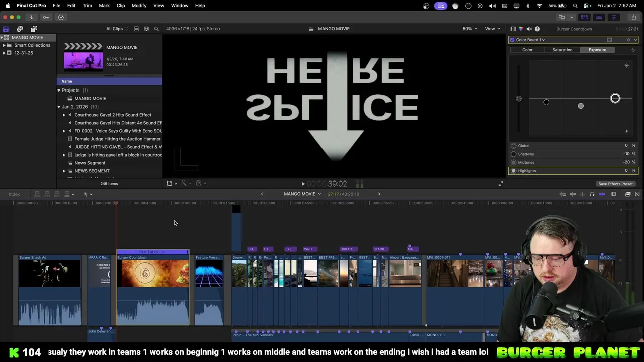The width and height of the screenshot is (644, 362).
Task: Open the Mark menu
Action: pyautogui.click(x=104, y=6)
